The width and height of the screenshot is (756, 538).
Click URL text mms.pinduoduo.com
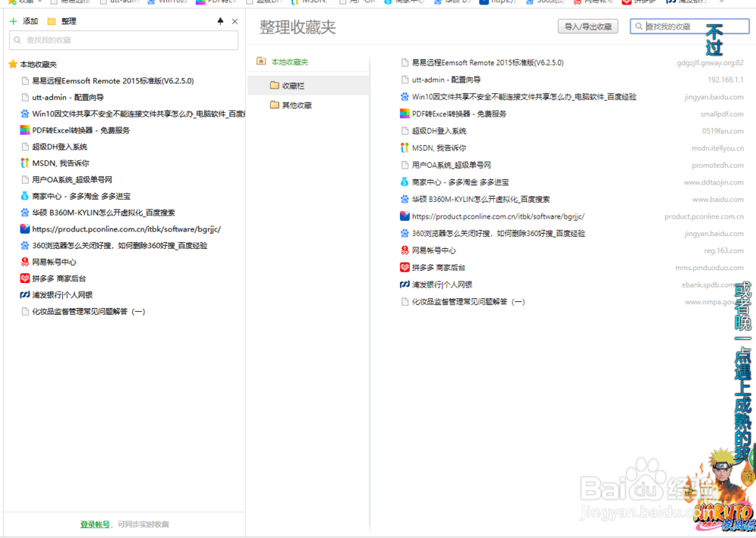click(x=709, y=267)
